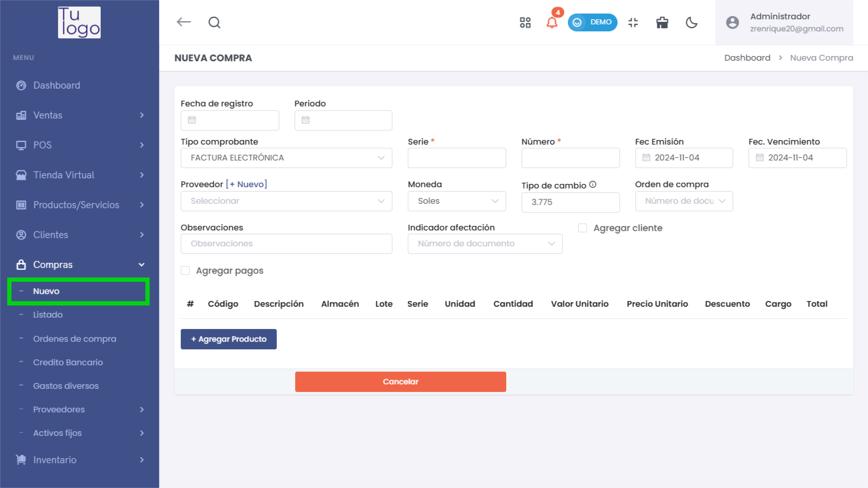Click the back arrow icon
Viewport: 868px width, 488px height.
pos(184,22)
